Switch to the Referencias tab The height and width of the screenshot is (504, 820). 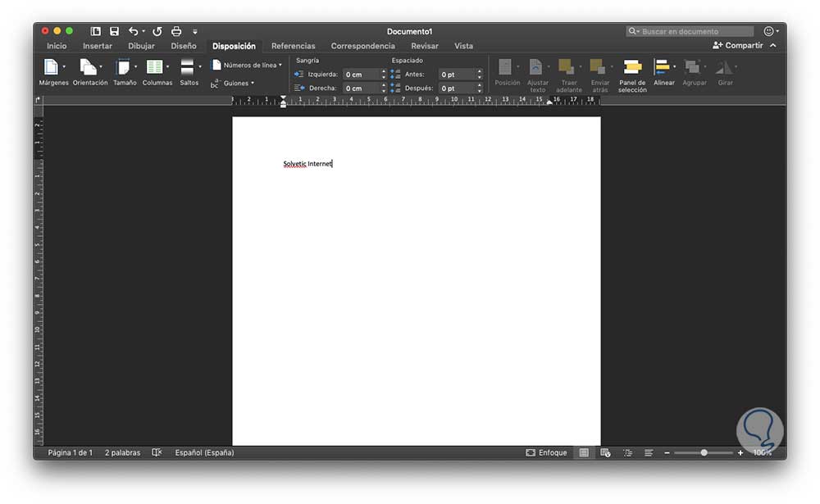pyautogui.click(x=294, y=46)
